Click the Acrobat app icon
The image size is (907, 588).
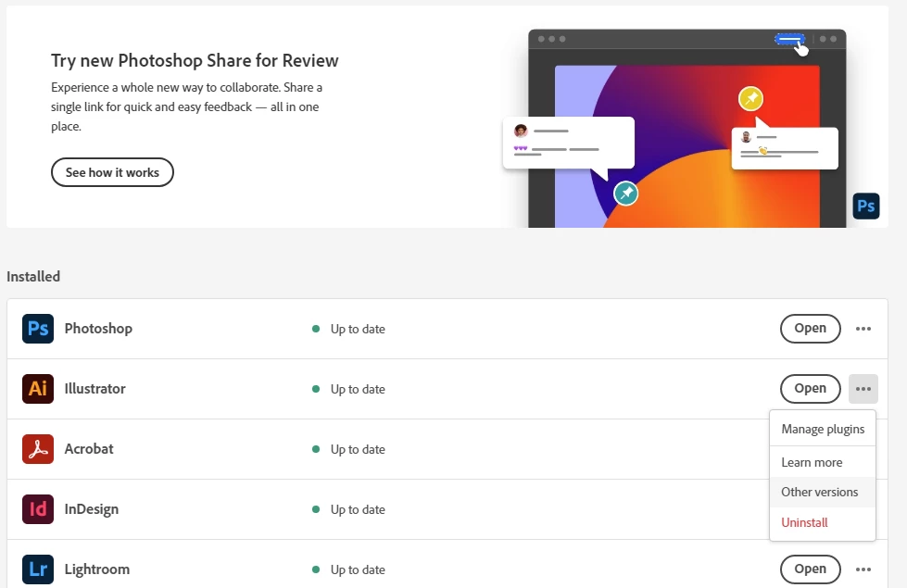click(x=38, y=449)
